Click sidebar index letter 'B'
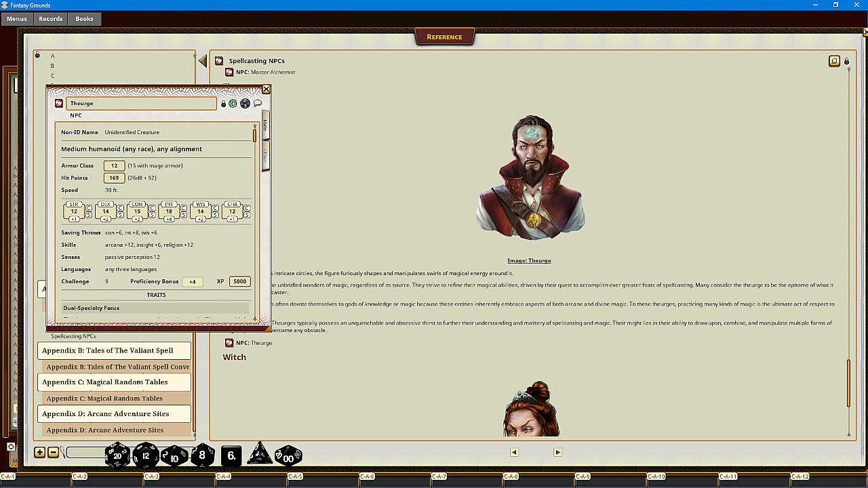868x488 pixels. [x=52, y=66]
